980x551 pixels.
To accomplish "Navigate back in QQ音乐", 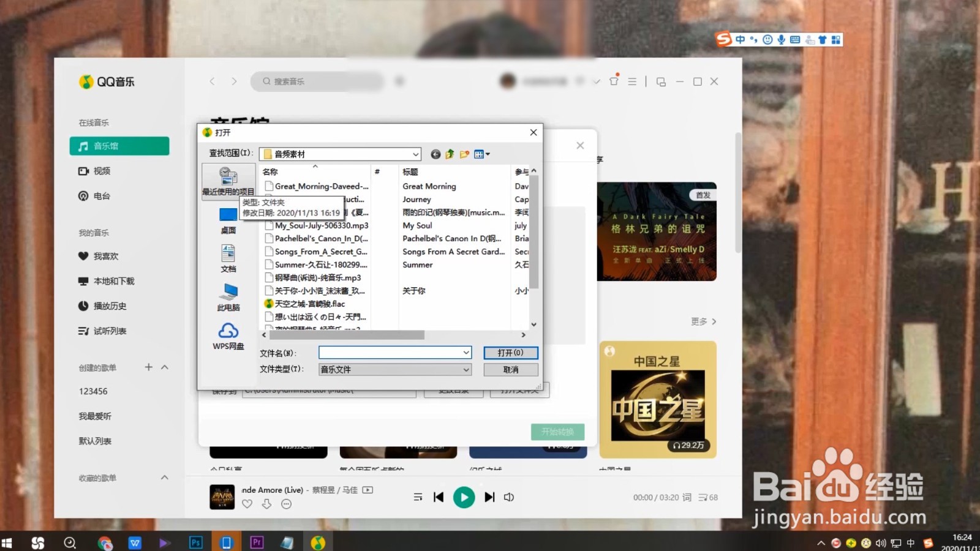I will pos(213,81).
